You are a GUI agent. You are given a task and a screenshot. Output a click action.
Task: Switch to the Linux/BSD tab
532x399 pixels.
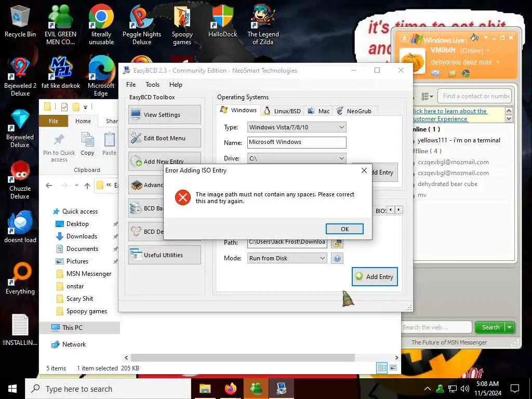click(283, 111)
